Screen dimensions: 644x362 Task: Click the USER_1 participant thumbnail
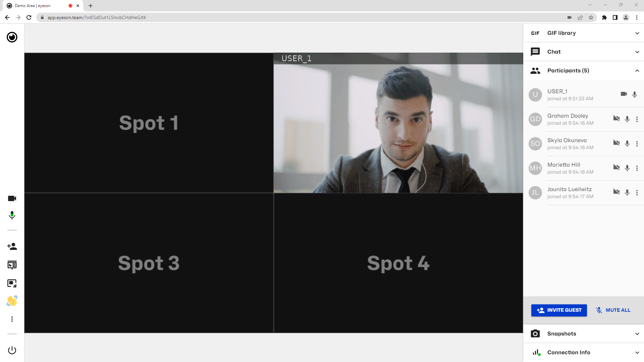coord(536,94)
